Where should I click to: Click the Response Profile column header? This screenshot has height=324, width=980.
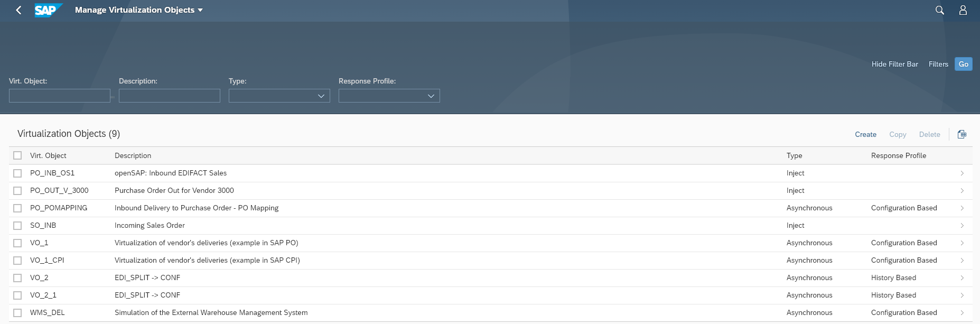pyautogui.click(x=898, y=155)
